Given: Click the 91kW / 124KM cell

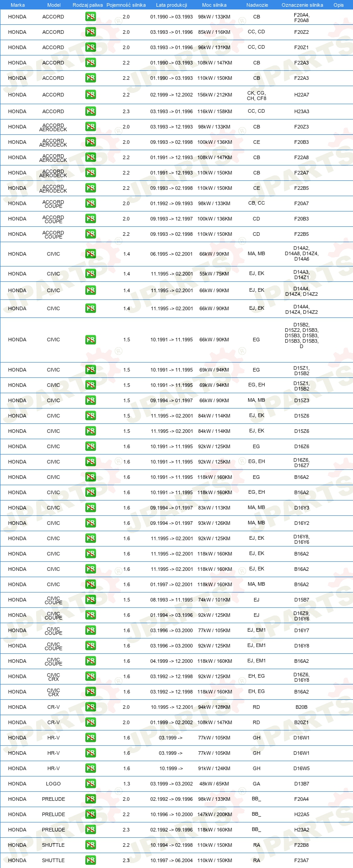Looking at the screenshot, I should pyautogui.click(x=214, y=768).
